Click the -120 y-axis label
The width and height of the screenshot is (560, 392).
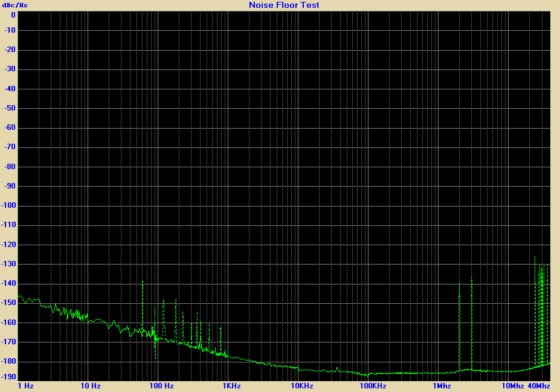tap(8, 245)
